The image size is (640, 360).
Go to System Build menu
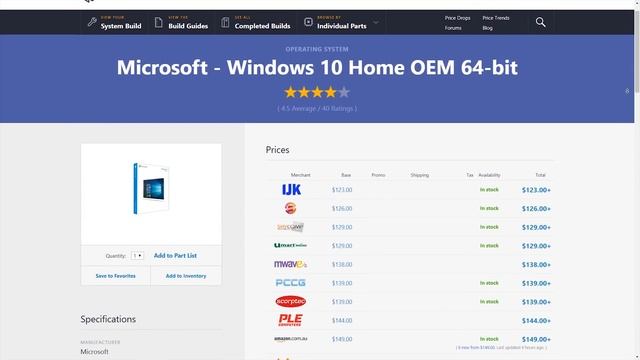[x=121, y=26]
